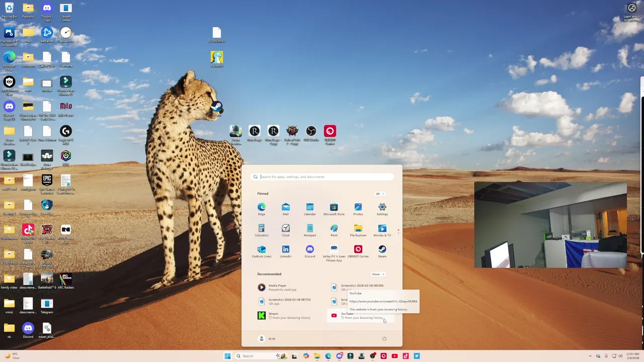Screen dimensions: 644x362
Task: Select the Epic Games Launcher desktop icon
Action: point(47,184)
